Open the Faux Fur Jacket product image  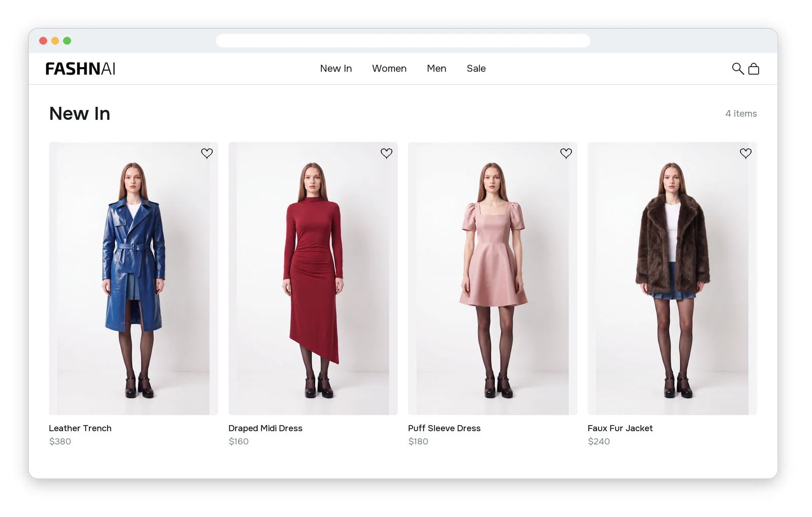tap(672, 278)
